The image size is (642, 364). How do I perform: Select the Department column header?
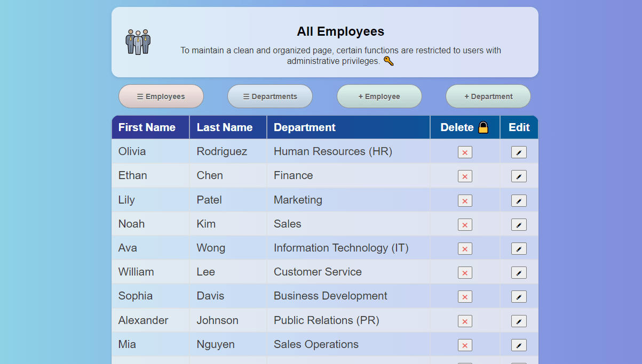[x=305, y=127]
